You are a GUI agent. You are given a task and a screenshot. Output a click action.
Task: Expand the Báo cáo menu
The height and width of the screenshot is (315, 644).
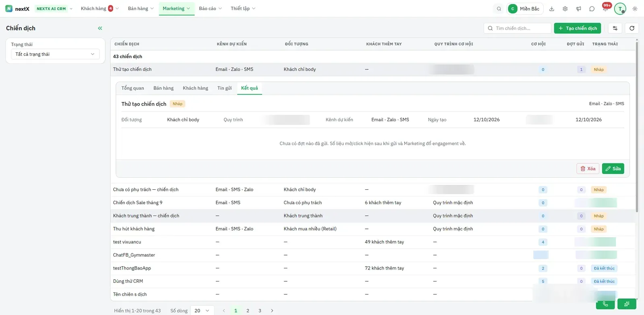(x=211, y=8)
